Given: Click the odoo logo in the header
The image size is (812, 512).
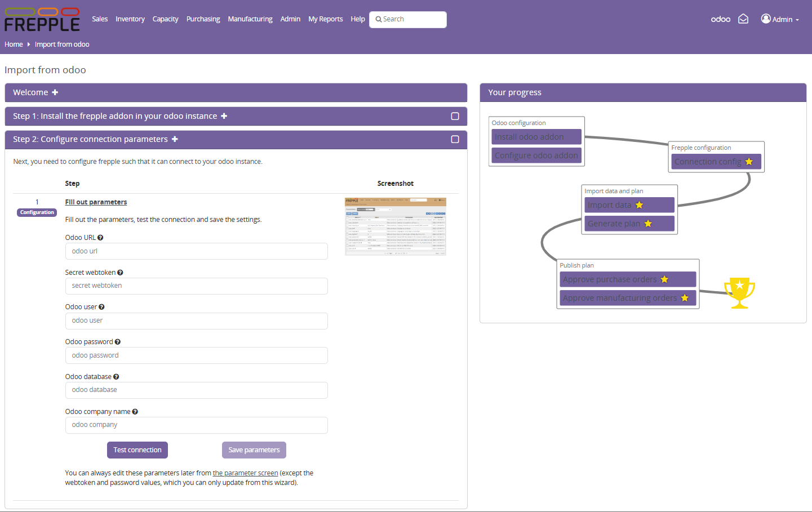Looking at the screenshot, I should 720,19.
